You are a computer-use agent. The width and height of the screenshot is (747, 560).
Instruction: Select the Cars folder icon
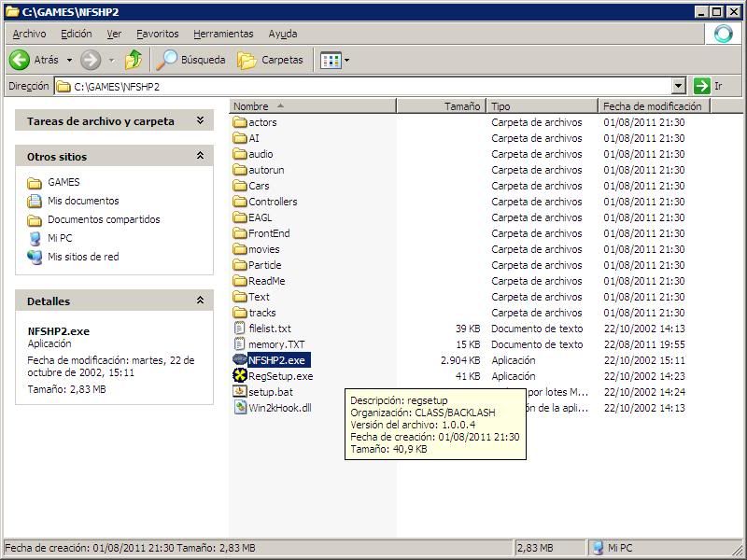pyautogui.click(x=240, y=186)
